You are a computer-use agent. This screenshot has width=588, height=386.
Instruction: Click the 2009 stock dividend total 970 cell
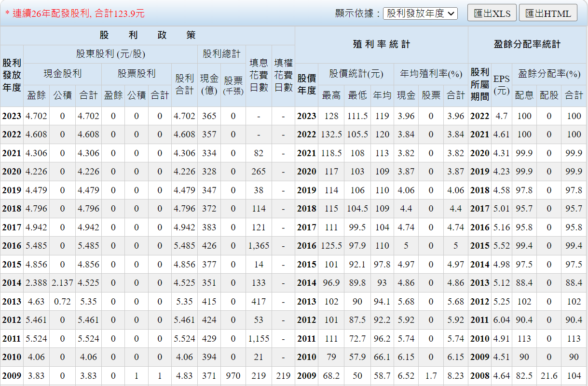click(x=233, y=376)
